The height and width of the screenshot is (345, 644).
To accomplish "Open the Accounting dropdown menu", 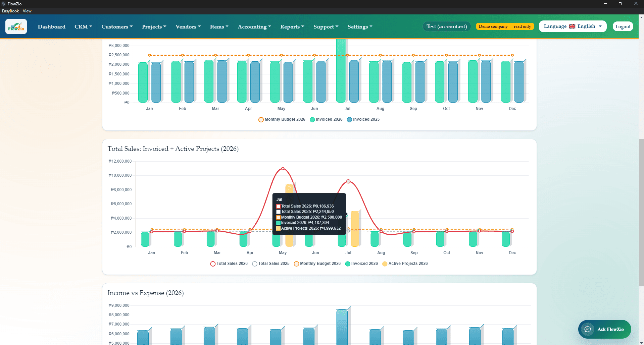I will (254, 26).
